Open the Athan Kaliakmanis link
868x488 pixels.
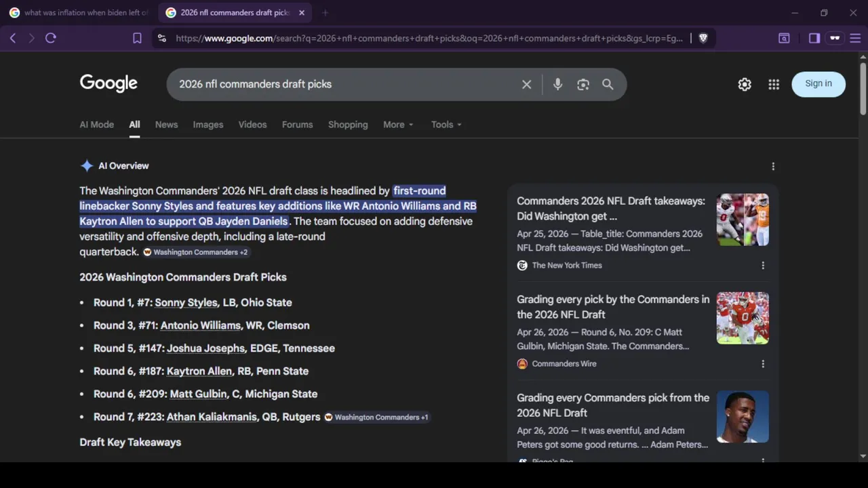(212, 417)
